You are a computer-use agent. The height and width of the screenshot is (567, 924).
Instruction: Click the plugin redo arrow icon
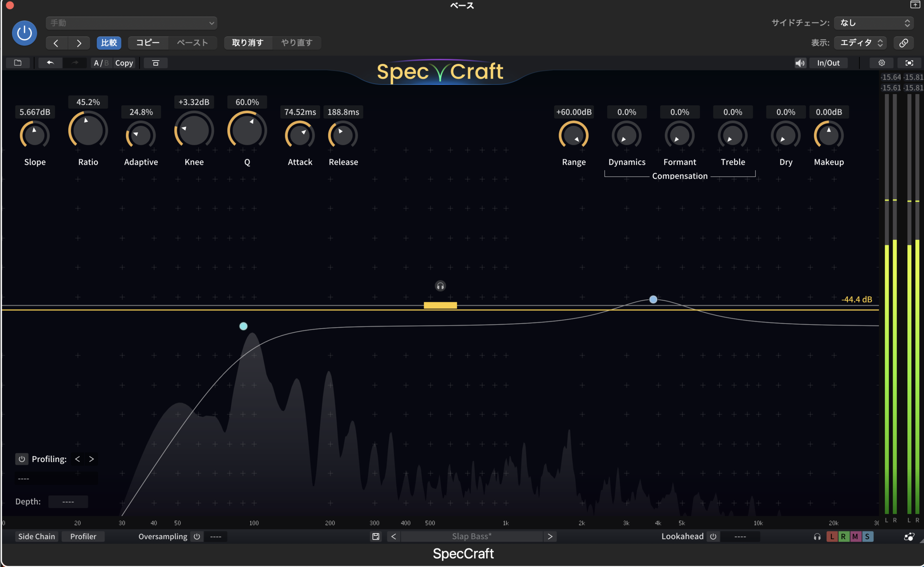point(75,63)
